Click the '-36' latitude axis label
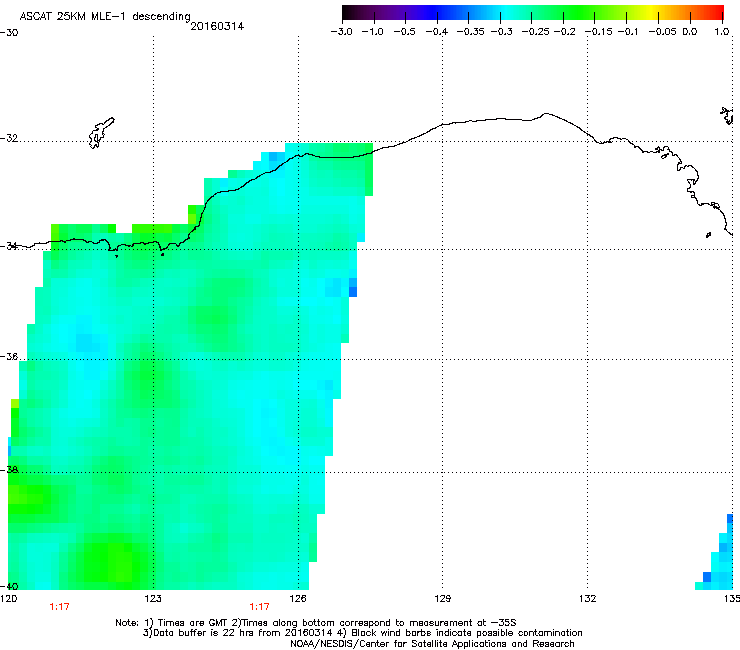This screenshot has width=740, height=650. pyautogui.click(x=9, y=356)
